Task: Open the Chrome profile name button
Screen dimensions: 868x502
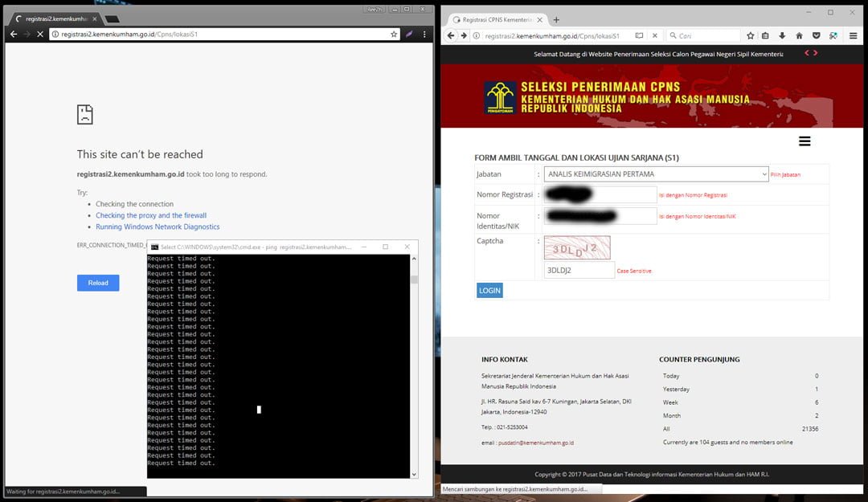Action: (x=375, y=10)
